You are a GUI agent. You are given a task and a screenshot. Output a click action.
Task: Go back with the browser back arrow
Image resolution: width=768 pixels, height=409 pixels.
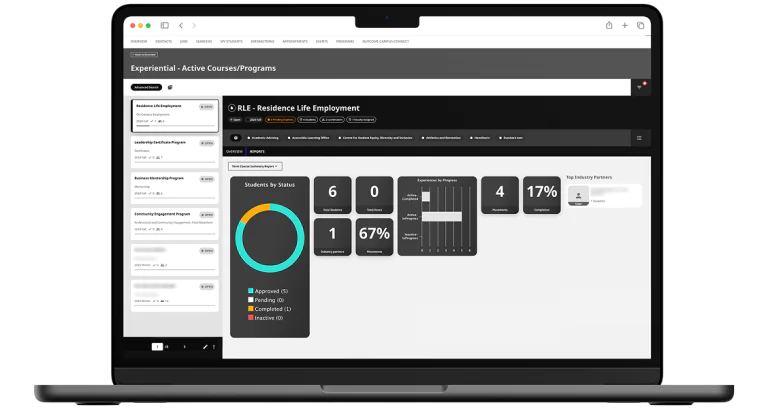181,25
